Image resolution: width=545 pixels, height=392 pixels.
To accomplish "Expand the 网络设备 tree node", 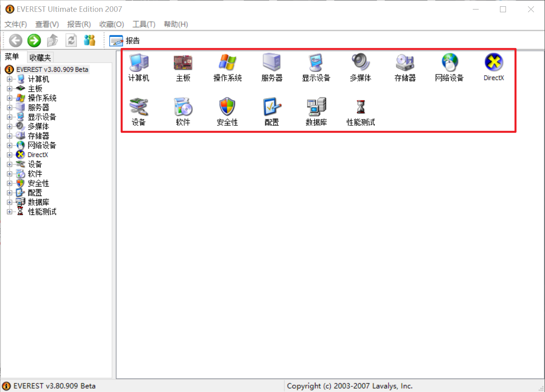I will (9, 146).
